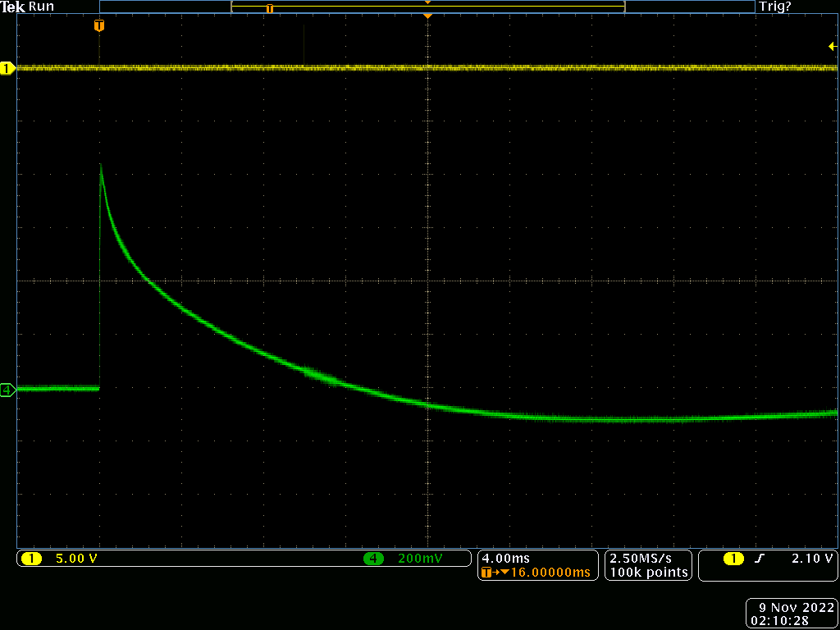Click the 100k points record length
This screenshot has height=630, width=840.
(648, 573)
